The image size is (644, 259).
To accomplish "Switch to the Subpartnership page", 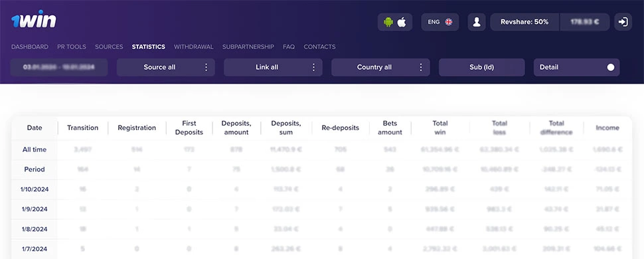I will coord(248,47).
